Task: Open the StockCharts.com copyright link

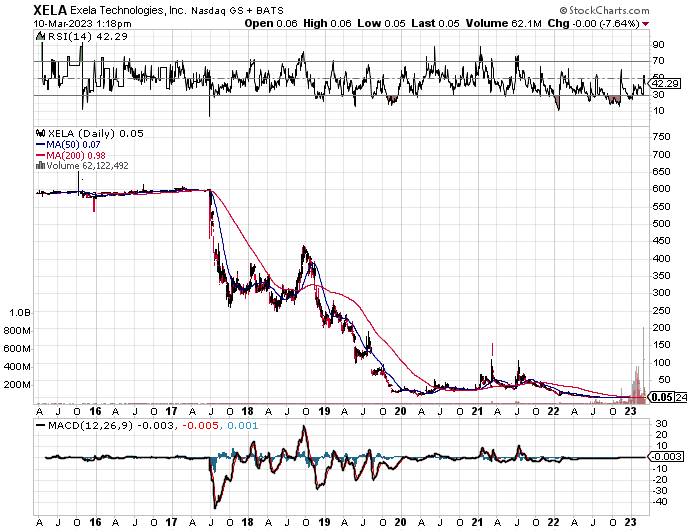Action: coord(604,10)
